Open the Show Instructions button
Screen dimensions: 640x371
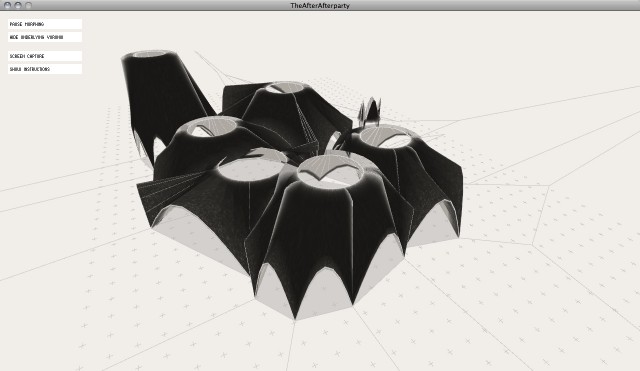click(x=45, y=69)
